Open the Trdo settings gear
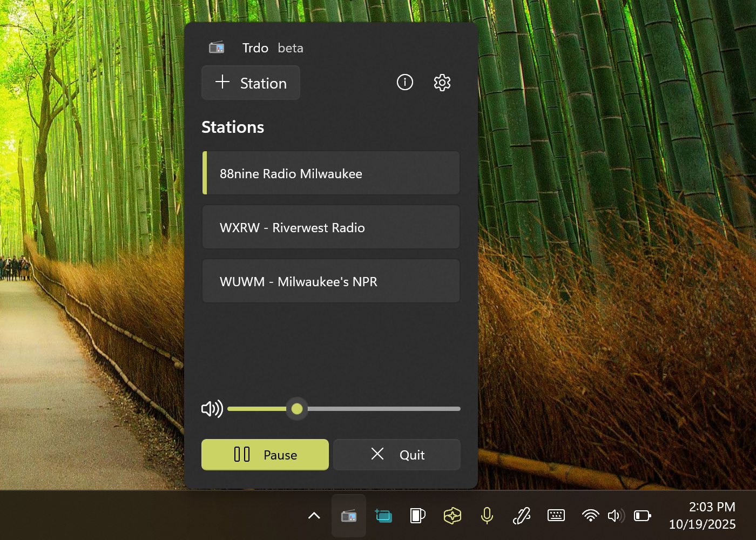 pos(442,82)
